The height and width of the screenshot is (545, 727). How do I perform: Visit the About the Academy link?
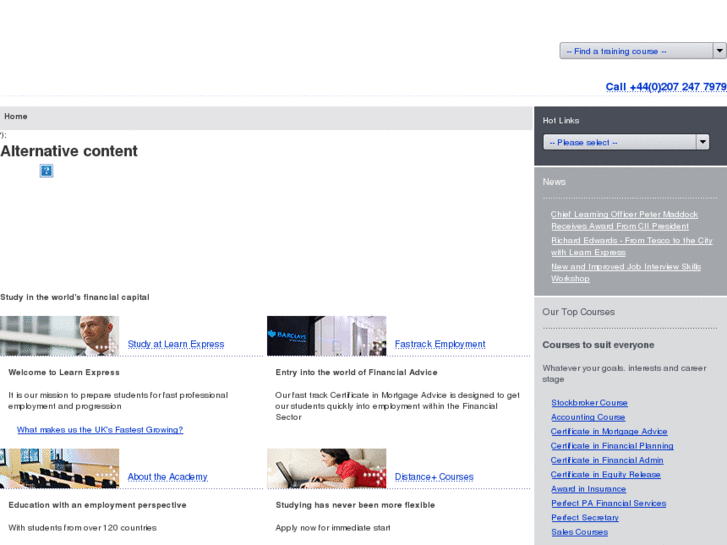167,477
